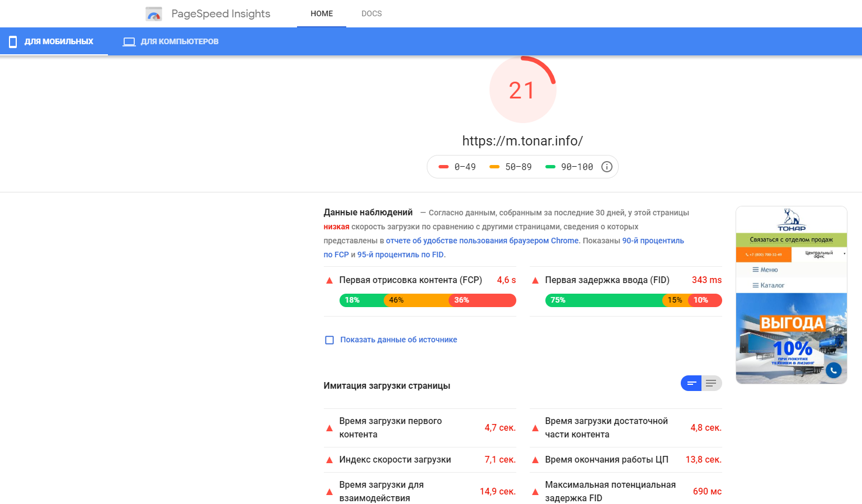Click the PageSpeed Insights title text
The height and width of the screenshot is (504, 862).
(x=220, y=13)
